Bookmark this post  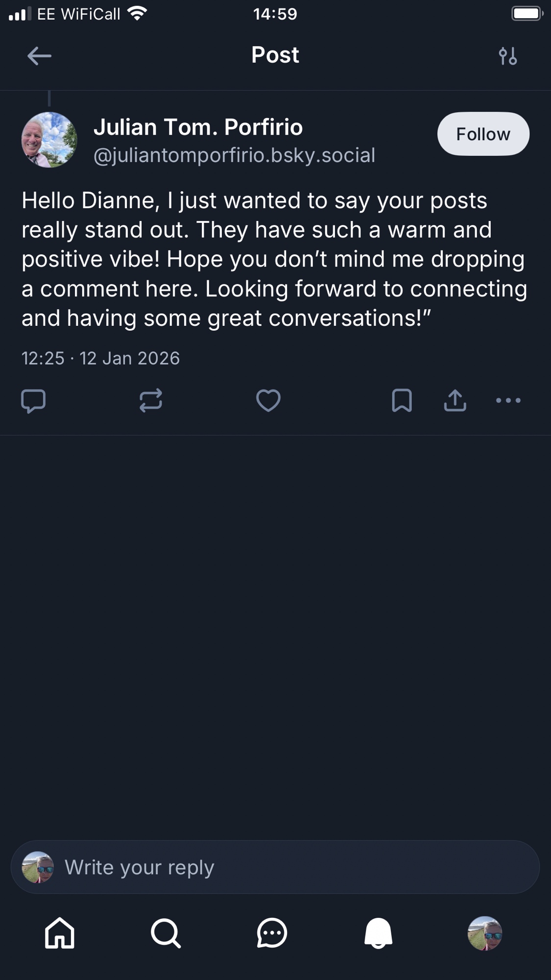(402, 401)
